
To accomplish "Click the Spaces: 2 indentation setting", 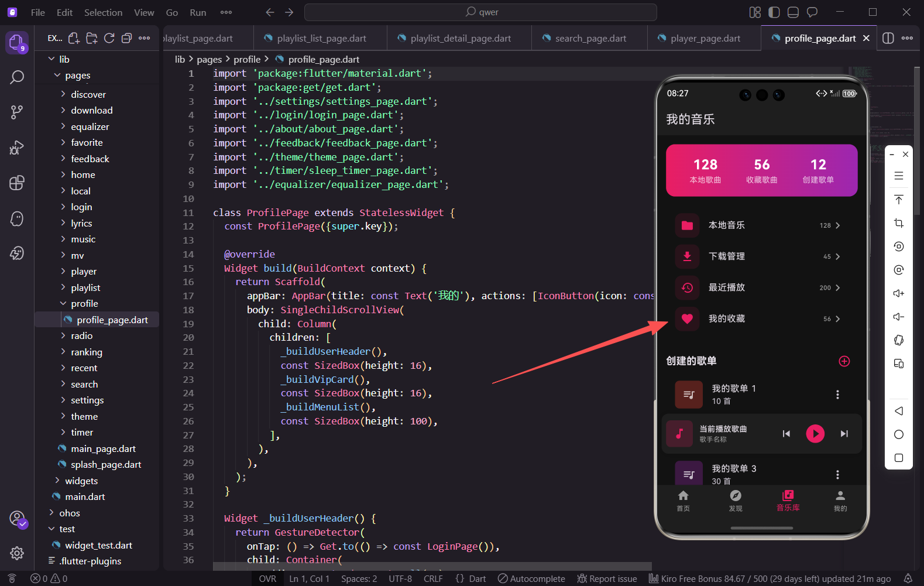I will pos(359,578).
